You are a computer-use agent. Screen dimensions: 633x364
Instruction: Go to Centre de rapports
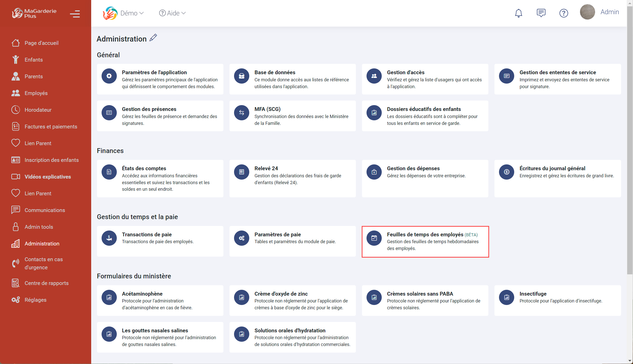pyautogui.click(x=46, y=283)
